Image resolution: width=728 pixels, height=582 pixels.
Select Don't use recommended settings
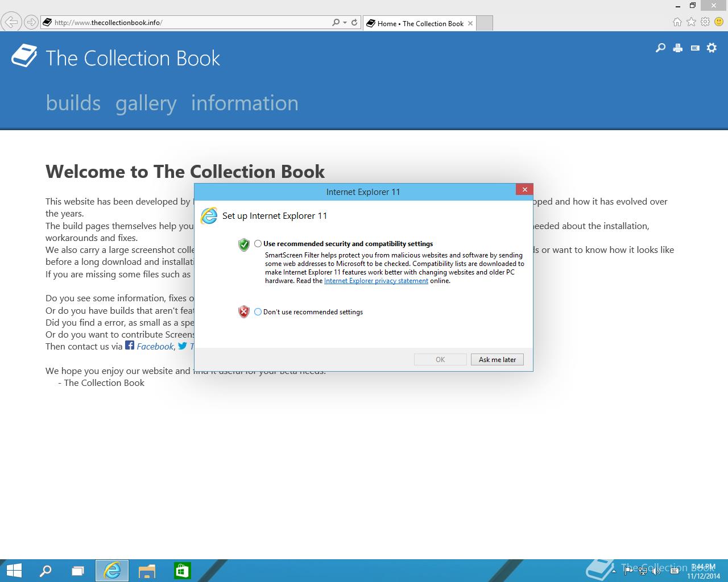(x=258, y=311)
